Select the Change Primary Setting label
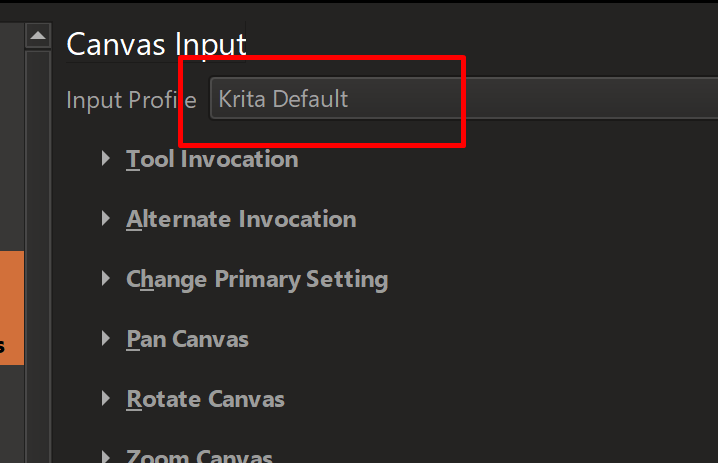Screen dimensions: 718x463 [257, 279]
